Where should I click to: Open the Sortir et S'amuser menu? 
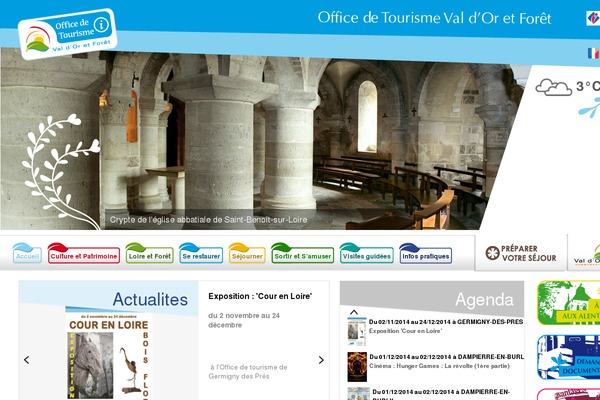click(302, 253)
